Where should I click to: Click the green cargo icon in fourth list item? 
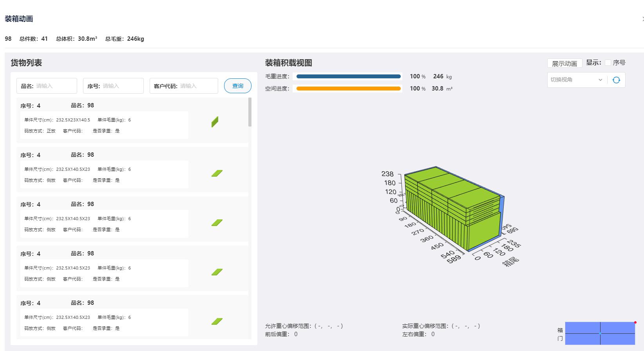point(217,272)
